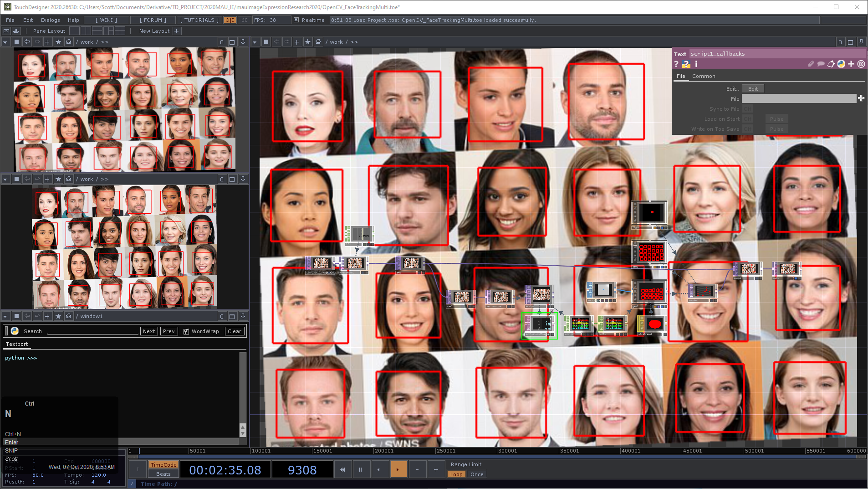
Task: Open the Dialogs menu
Action: [x=50, y=20]
